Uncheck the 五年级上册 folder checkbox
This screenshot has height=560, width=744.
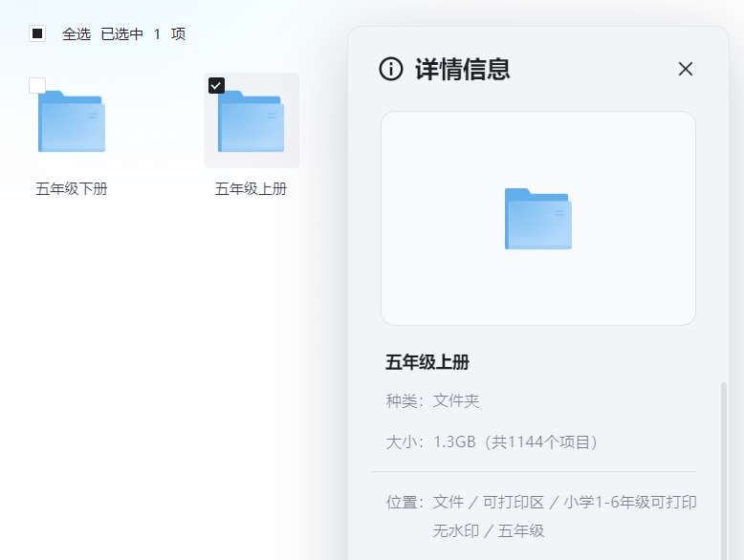click(216, 85)
